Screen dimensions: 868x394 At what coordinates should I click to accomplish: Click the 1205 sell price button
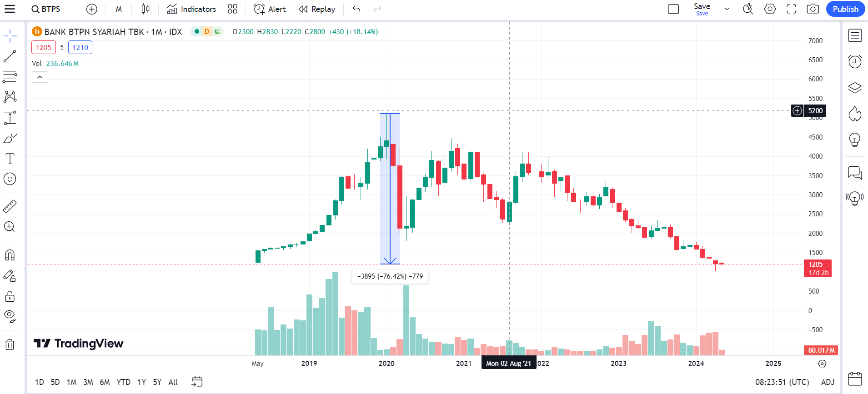[x=44, y=47]
